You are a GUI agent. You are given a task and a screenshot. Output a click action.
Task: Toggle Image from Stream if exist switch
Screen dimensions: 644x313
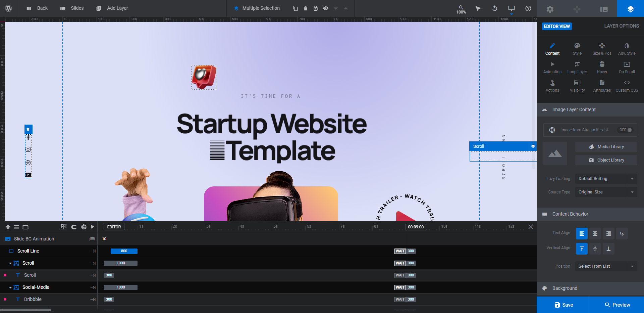626,130
